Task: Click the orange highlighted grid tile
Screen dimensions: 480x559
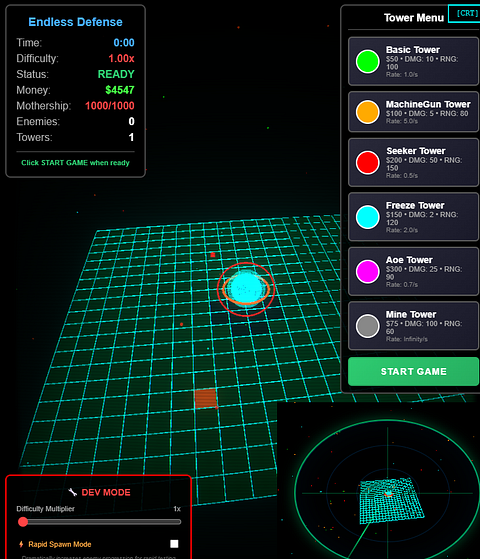Action: tap(206, 398)
